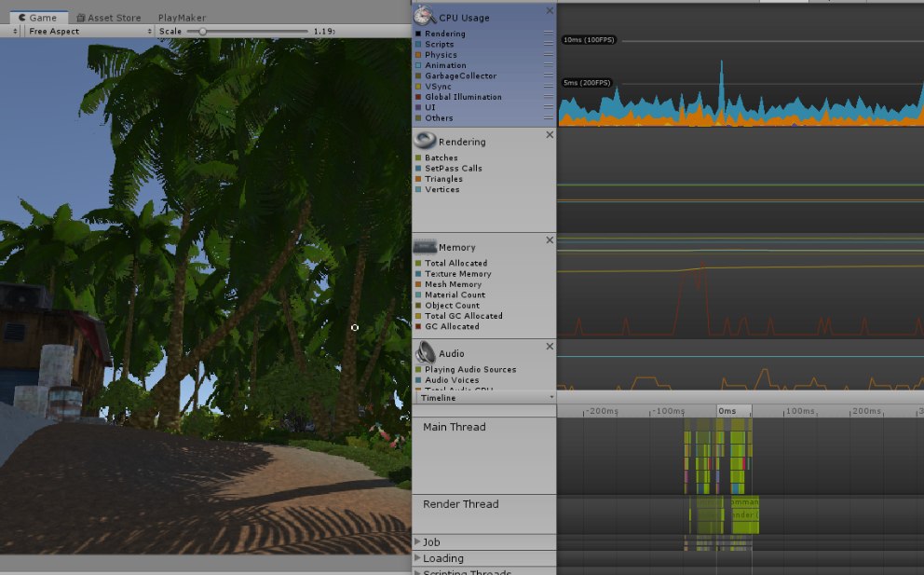
Task: Click the Scale value 1.19 readout
Action: coord(323,32)
